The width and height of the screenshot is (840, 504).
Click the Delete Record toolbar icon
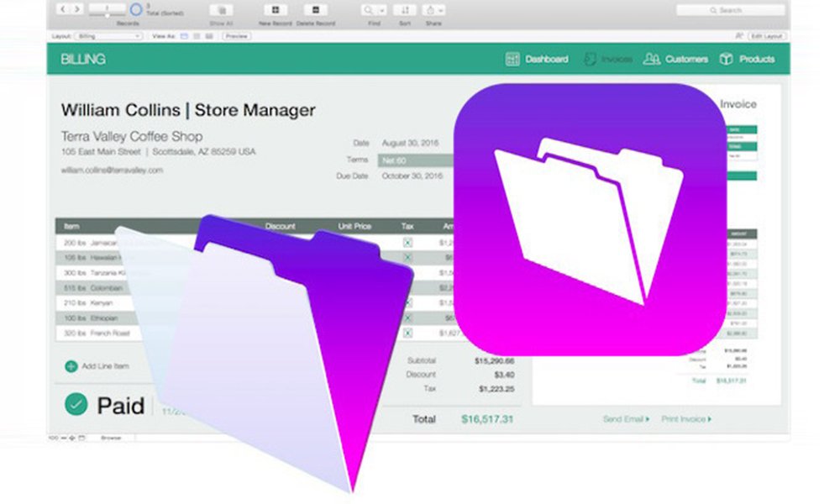click(x=316, y=9)
